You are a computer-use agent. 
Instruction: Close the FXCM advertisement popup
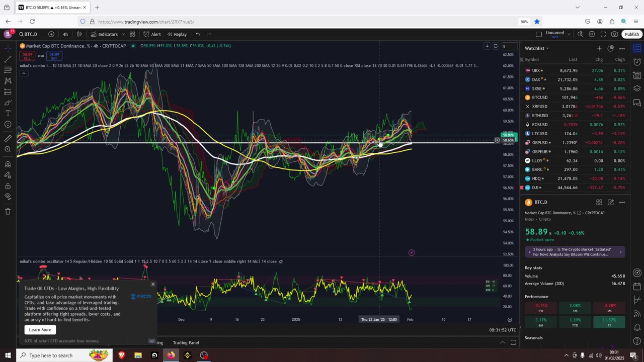pos(153,284)
